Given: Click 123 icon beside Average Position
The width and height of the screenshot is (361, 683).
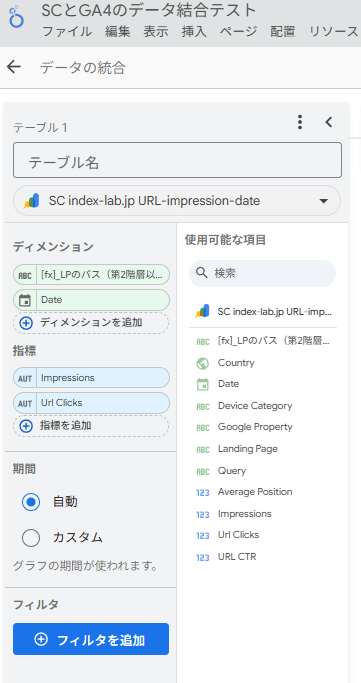Looking at the screenshot, I should coord(203,493).
